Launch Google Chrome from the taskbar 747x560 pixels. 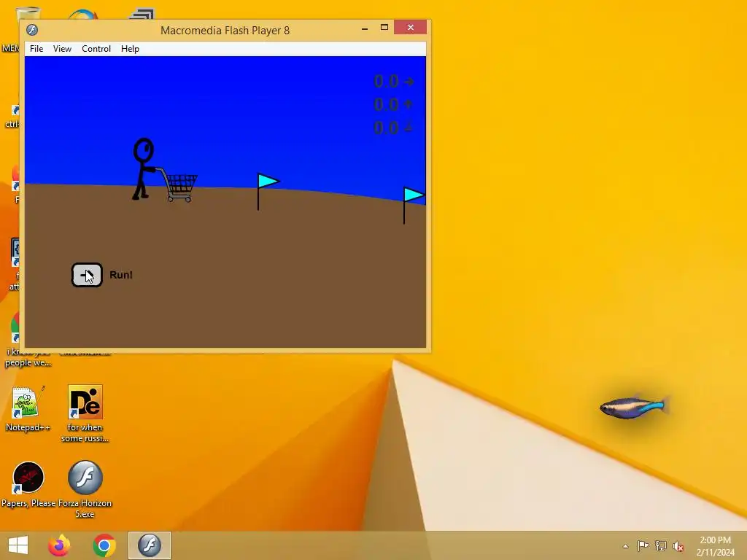104,545
